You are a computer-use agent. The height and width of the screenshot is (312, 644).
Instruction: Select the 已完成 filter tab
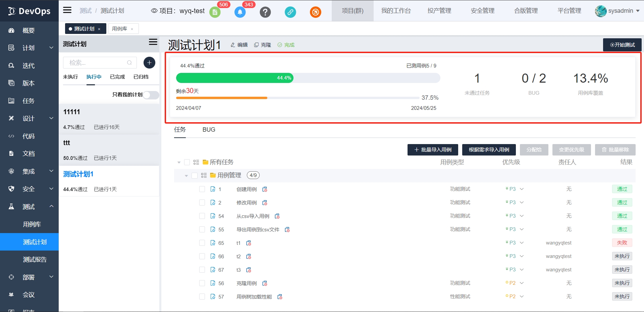click(117, 77)
